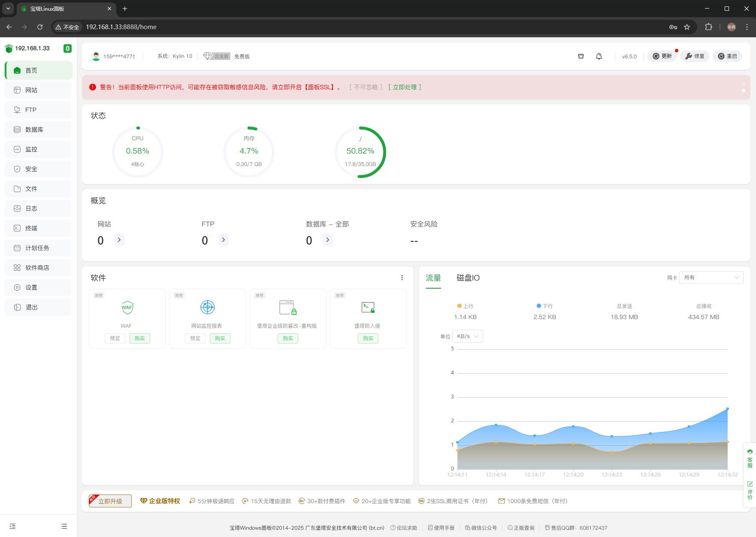Open the WAF software icon

127,308
